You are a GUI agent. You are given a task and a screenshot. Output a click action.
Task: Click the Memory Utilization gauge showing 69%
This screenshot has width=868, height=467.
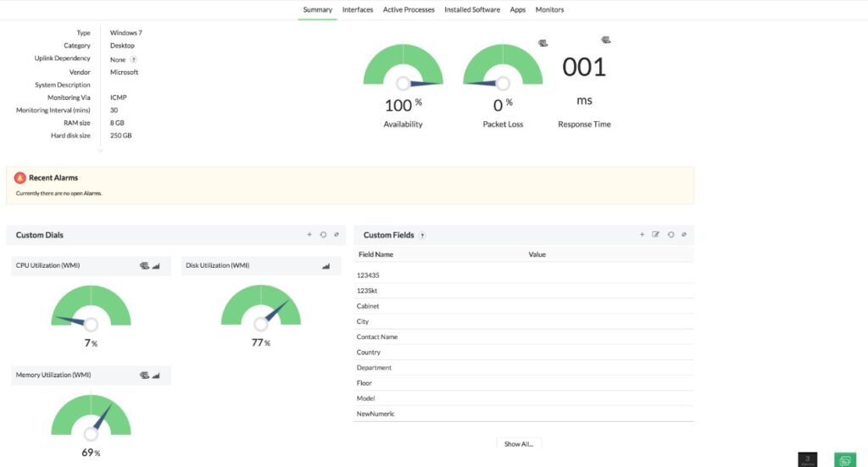point(91,417)
